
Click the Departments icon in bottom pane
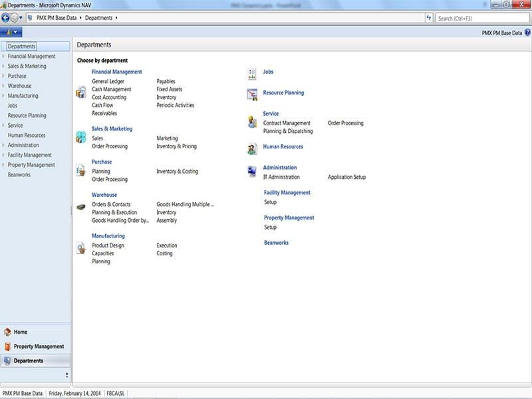pyautogui.click(x=7, y=361)
